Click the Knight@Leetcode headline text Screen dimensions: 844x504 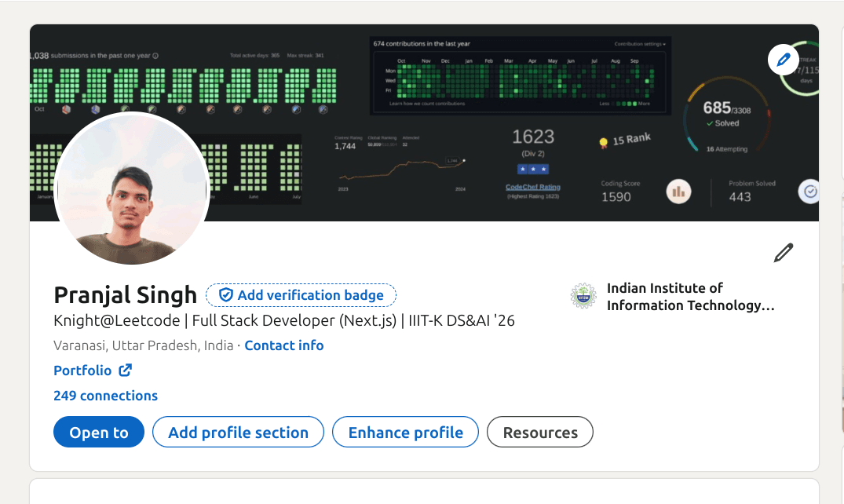[x=284, y=321]
